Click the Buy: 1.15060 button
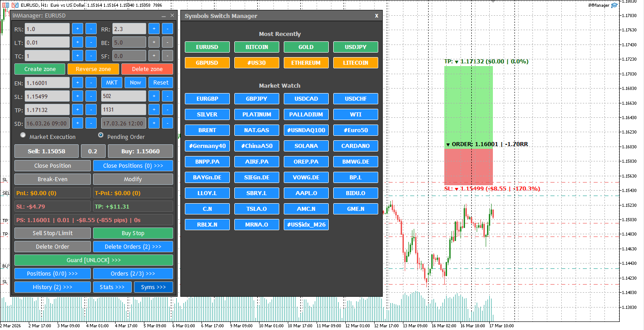Screen dimensions: 644x330 pyautogui.click(x=140, y=152)
